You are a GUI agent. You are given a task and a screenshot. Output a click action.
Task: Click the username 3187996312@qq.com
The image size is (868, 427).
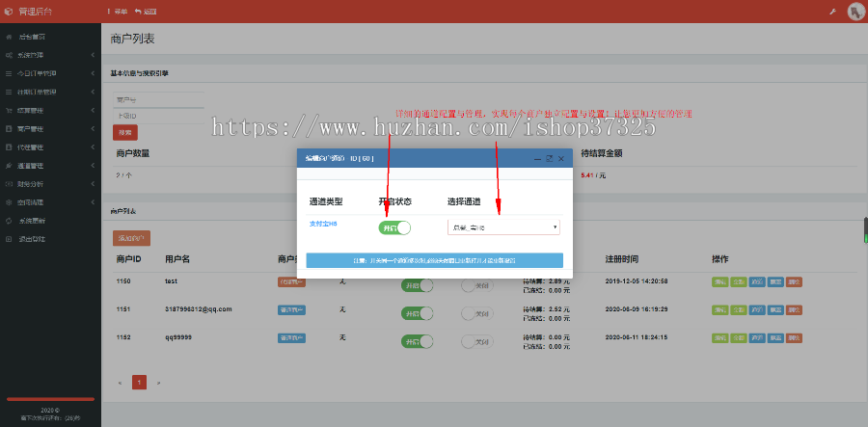pyautogui.click(x=198, y=309)
